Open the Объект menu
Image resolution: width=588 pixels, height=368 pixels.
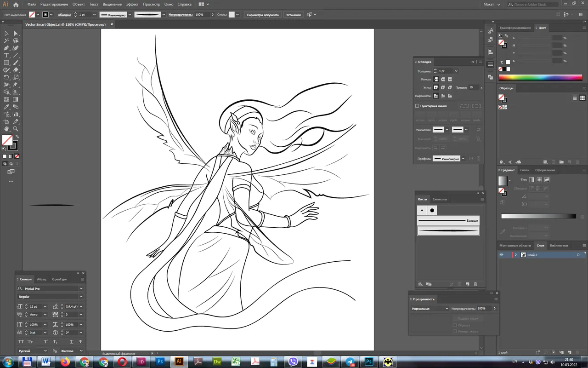tap(79, 4)
